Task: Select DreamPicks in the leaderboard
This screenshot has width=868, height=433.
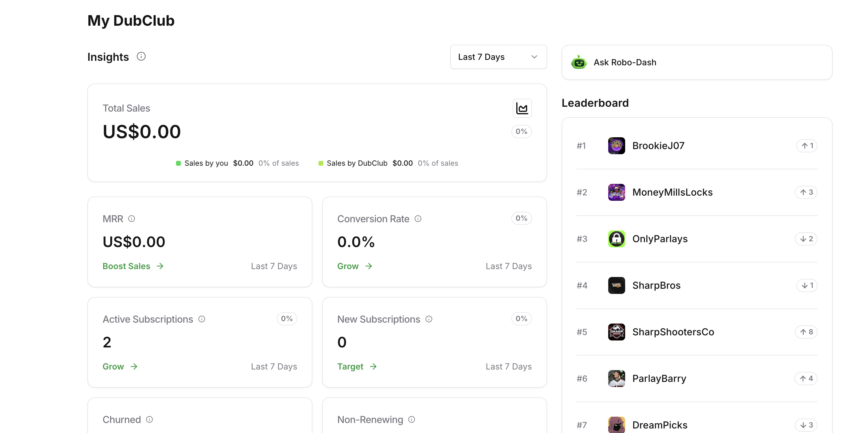Action: (660, 425)
